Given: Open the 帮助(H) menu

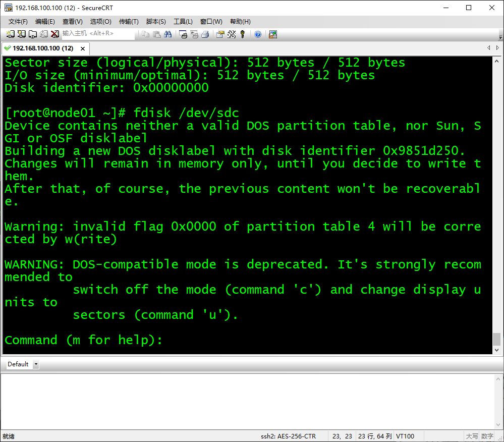Looking at the screenshot, I should 240,22.
